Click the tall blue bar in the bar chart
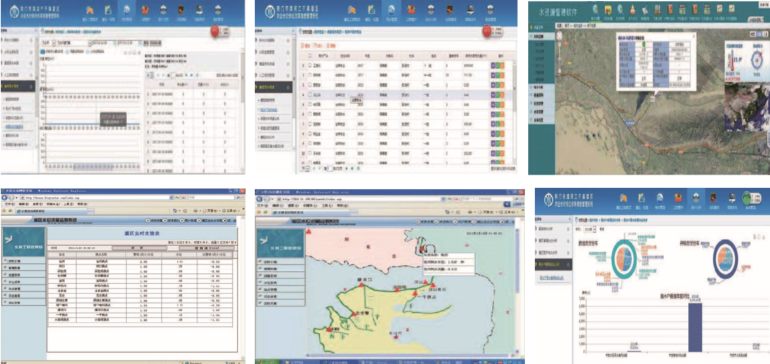The image size is (770, 364). (694, 327)
